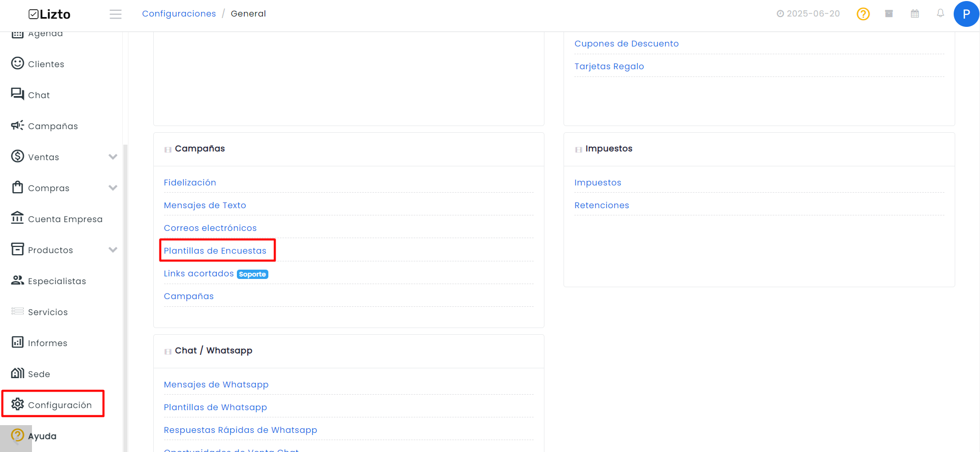Image resolution: width=980 pixels, height=452 pixels.
Task: Open the Lizto logo home
Action: (50, 14)
